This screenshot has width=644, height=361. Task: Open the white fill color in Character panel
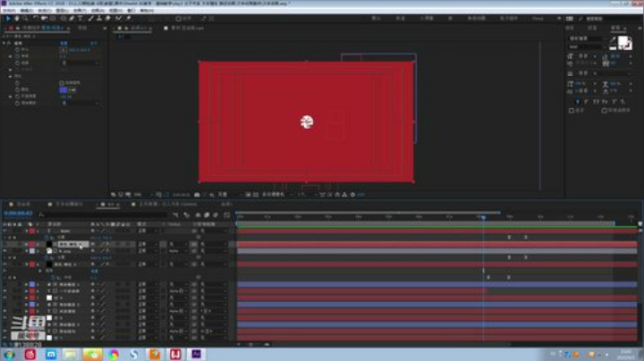[x=623, y=40]
